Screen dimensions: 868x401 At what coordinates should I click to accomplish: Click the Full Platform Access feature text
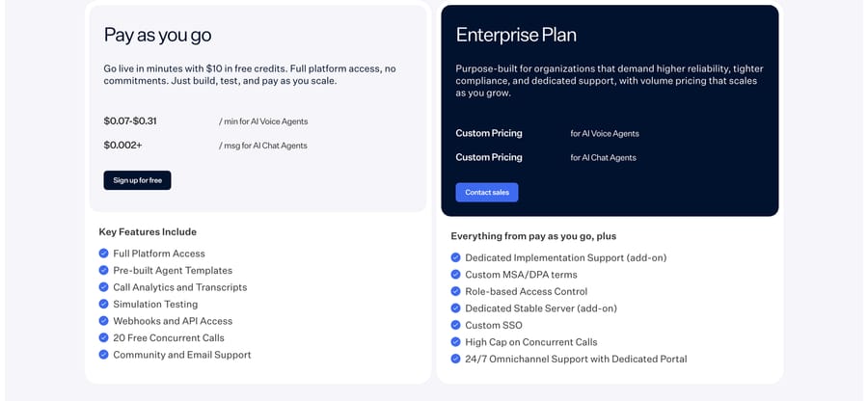tap(159, 254)
